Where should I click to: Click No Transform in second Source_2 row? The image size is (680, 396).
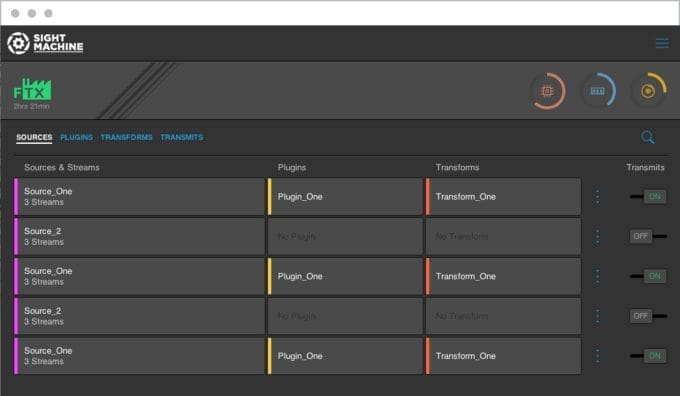pyautogui.click(x=503, y=316)
